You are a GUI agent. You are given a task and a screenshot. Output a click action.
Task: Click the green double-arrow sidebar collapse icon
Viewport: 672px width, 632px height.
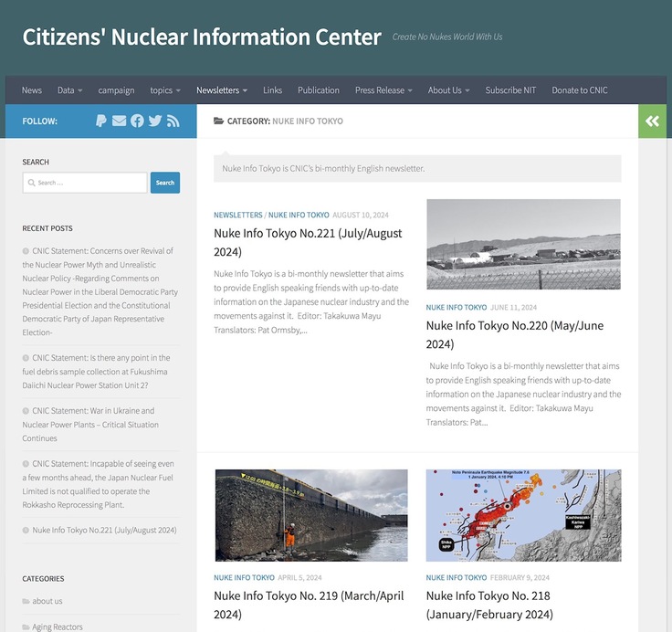click(652, 121)
